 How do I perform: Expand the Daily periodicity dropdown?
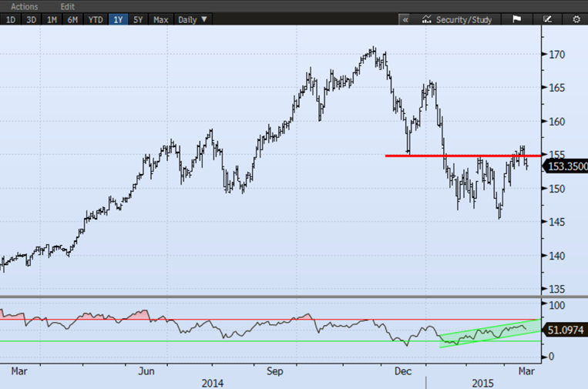click(x=192, y=19)
